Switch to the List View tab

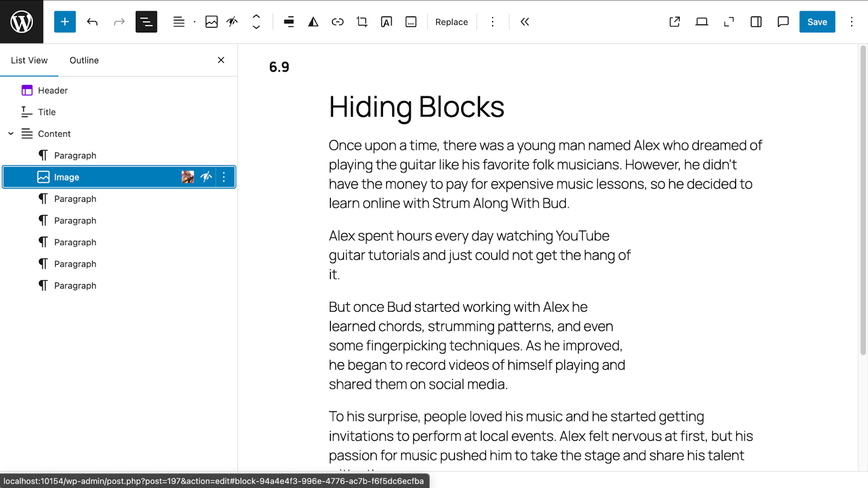[29, 60]
